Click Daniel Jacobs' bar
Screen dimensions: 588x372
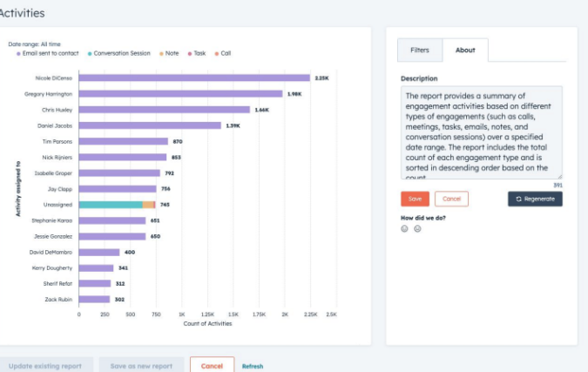150,125
